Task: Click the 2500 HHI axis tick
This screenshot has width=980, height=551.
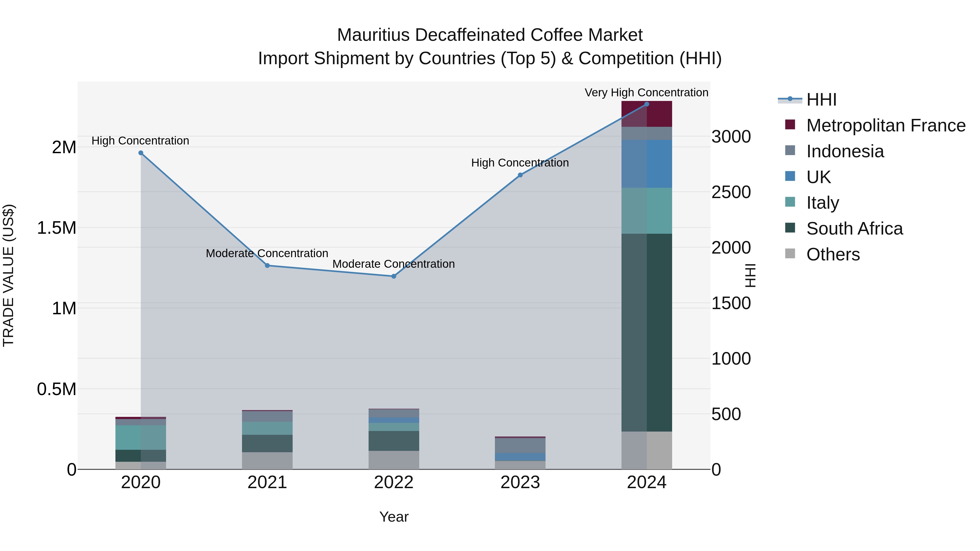Action: tap(731, 192)
